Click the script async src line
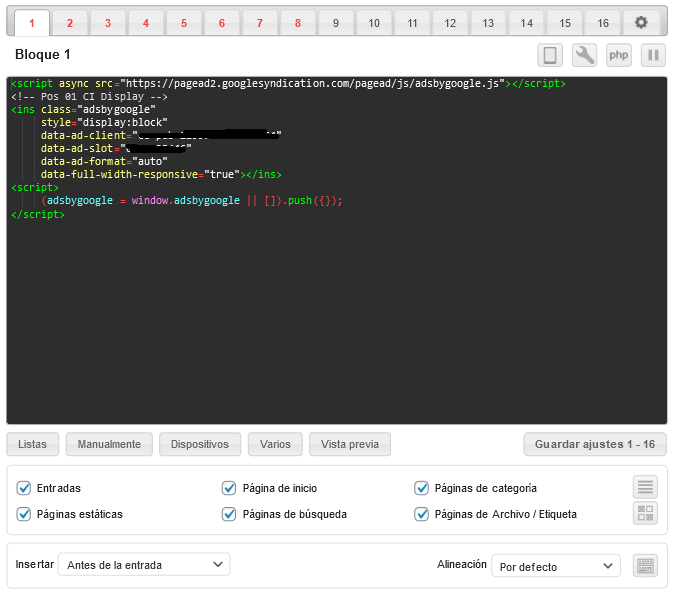 [x=288, y=83]
